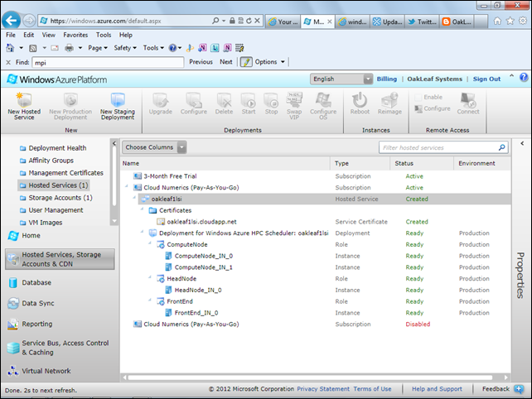This screenshot has height=399, width=532.
Task: Click the Delete deployment icon
Action: click(224, 99)
